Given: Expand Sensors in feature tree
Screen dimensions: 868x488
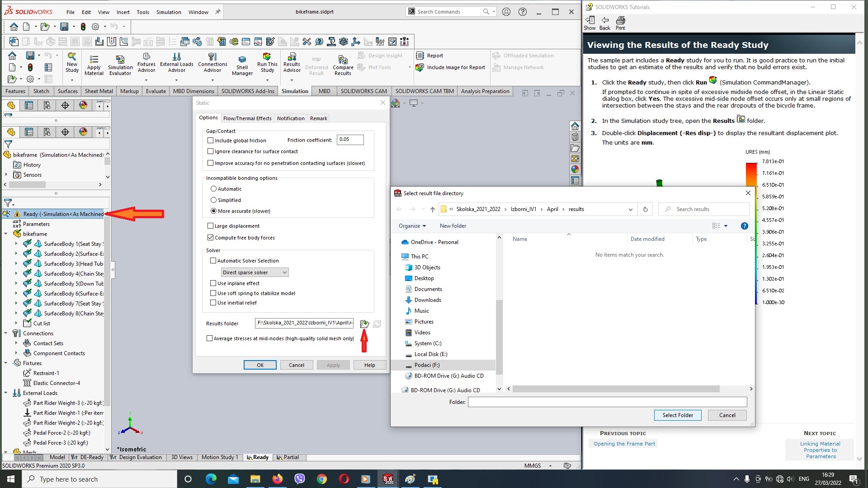Looking at the screenshot, I should [x=6, y=174].
